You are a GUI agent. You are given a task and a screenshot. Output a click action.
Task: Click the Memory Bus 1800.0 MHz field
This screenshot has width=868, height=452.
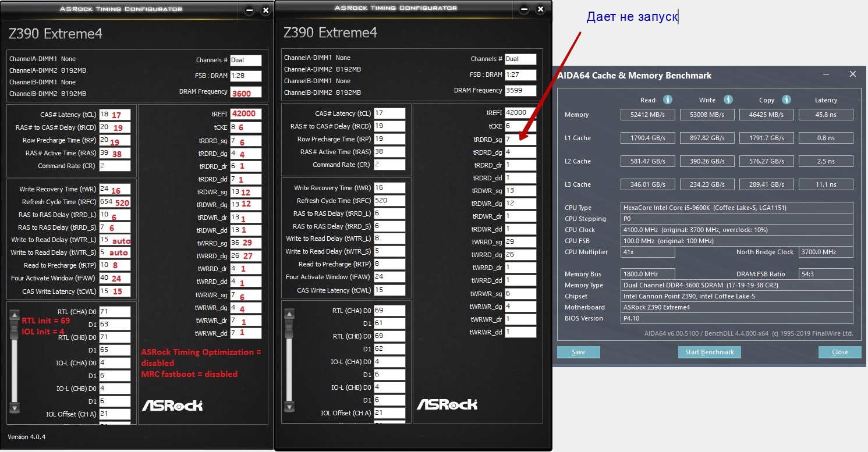(647, 274)
